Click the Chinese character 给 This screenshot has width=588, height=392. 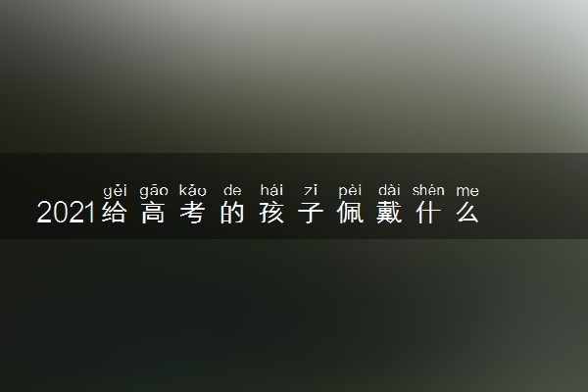tap(115, 213)
